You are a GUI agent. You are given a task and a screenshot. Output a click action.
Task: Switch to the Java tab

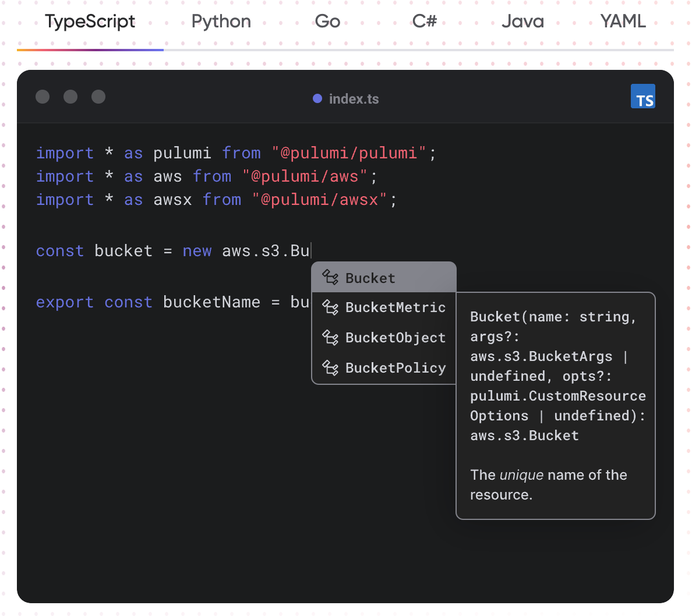(522, 22)
